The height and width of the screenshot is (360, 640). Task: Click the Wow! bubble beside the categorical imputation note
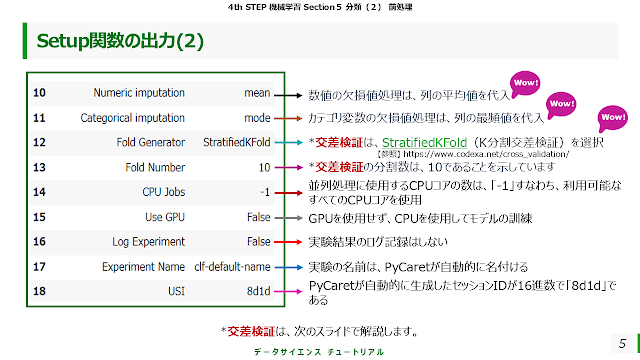click(x=561, y=104)
